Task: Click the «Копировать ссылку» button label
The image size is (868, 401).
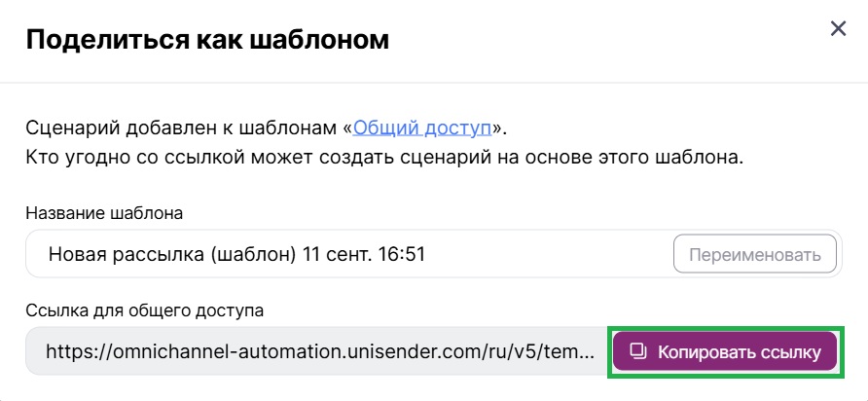Action: click(740, 351)
